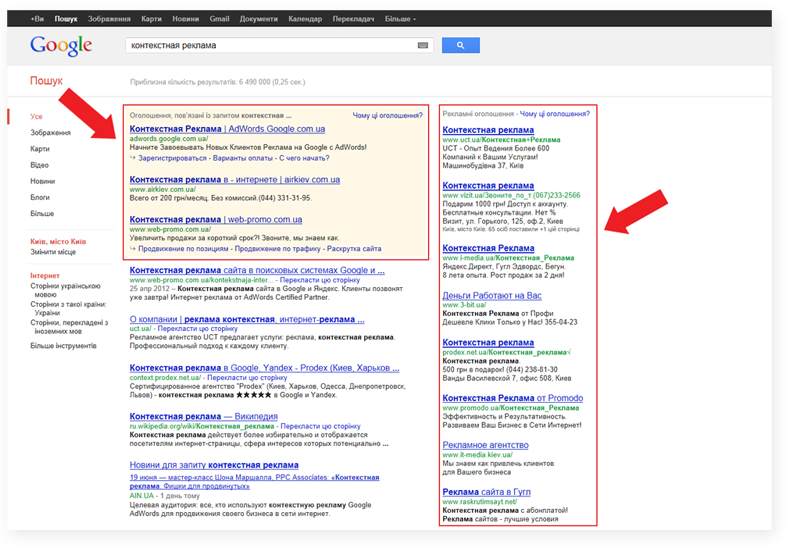Open Зображення in the top black bar
The width and height of the screenshot is (791, 555).
109,19
